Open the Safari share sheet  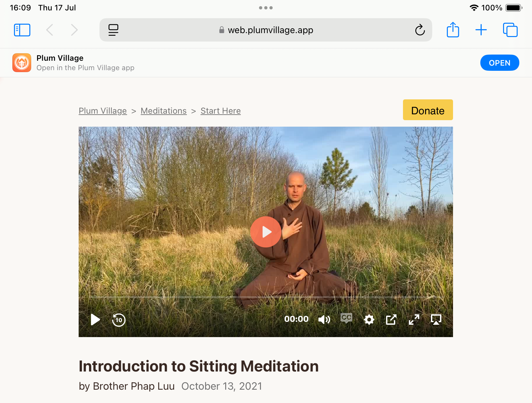click(x=453, y=30)
